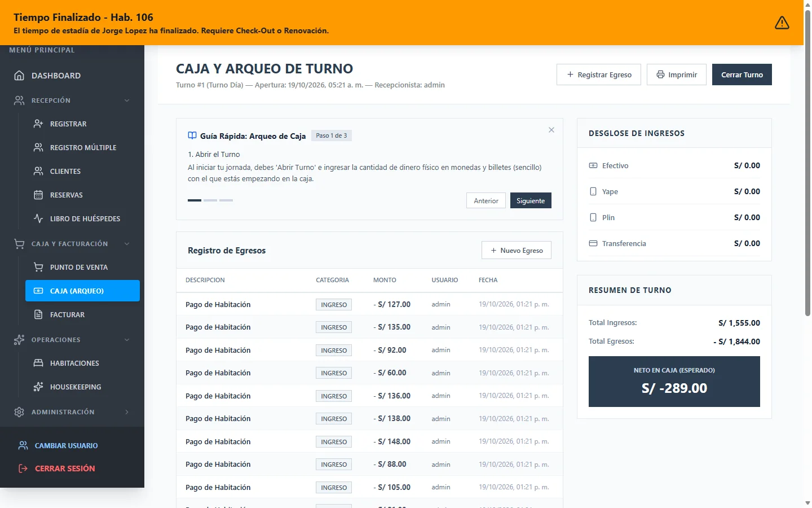Click Cerrar Turno button
This screenshot has height=508, width=812.
(742, 75)
